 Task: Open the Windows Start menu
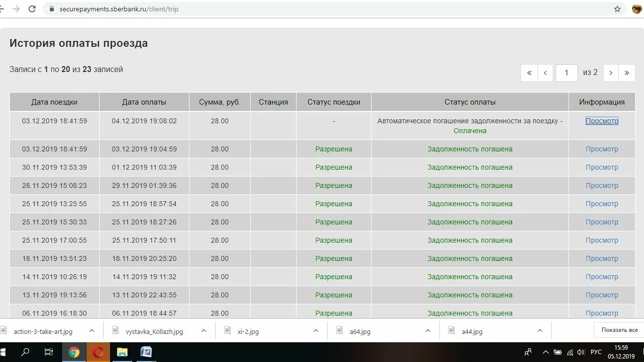tap(2, 352)
